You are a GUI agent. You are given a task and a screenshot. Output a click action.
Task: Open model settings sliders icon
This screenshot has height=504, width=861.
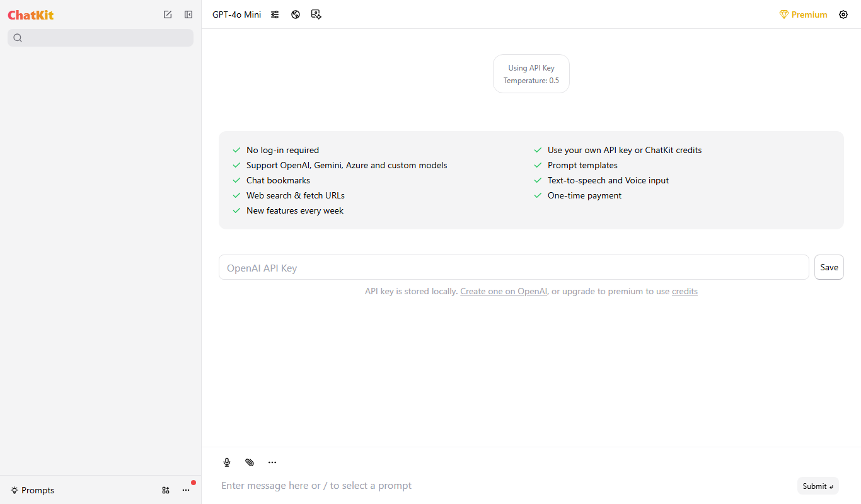(275, 14)
